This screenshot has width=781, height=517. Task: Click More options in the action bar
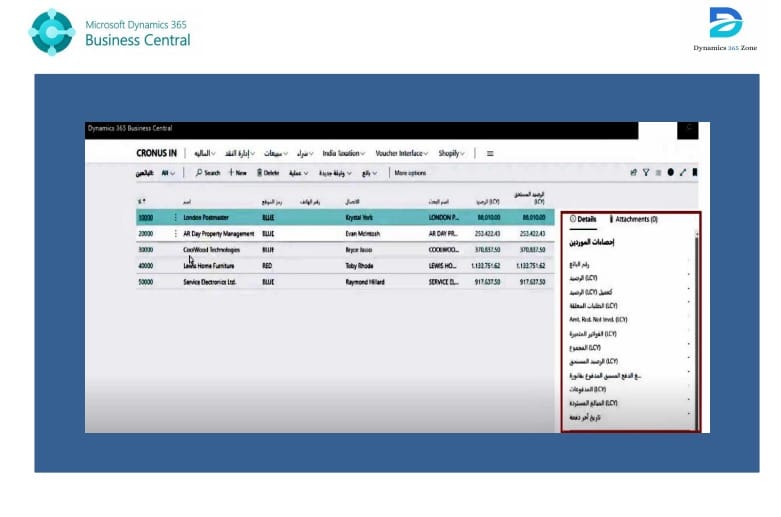pos(410,173)
